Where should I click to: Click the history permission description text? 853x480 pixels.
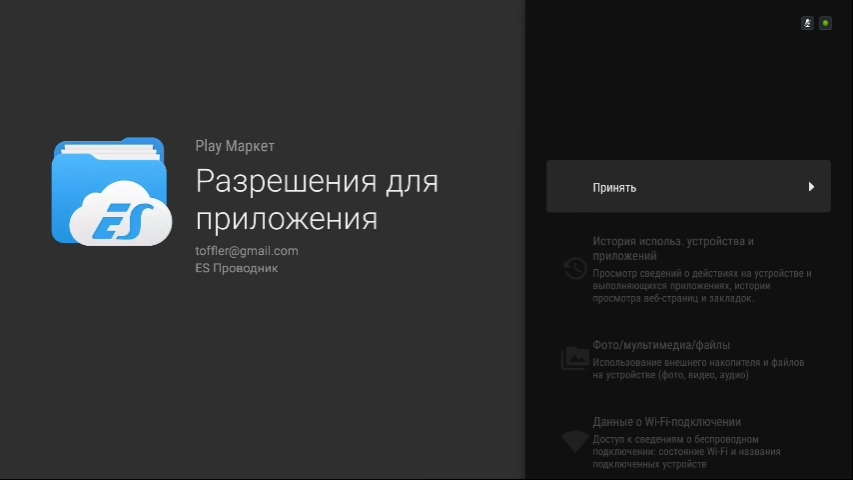tap(701, 285)
